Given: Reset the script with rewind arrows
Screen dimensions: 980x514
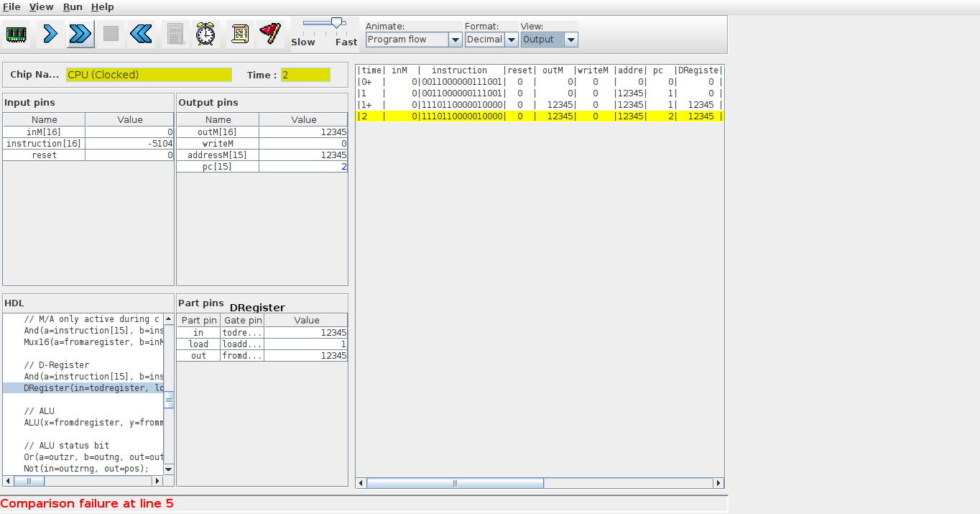Looking at the screenshot, I should 141,34.
